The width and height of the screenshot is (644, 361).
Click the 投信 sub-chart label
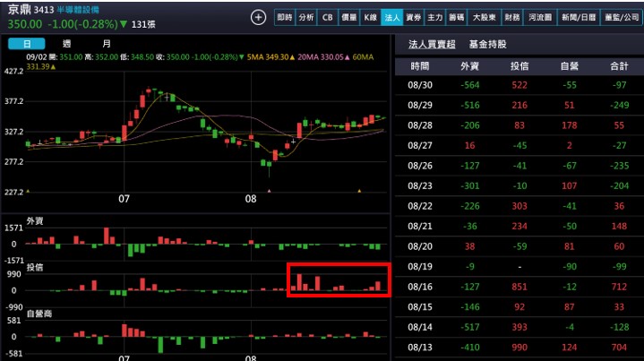(35, 267)
